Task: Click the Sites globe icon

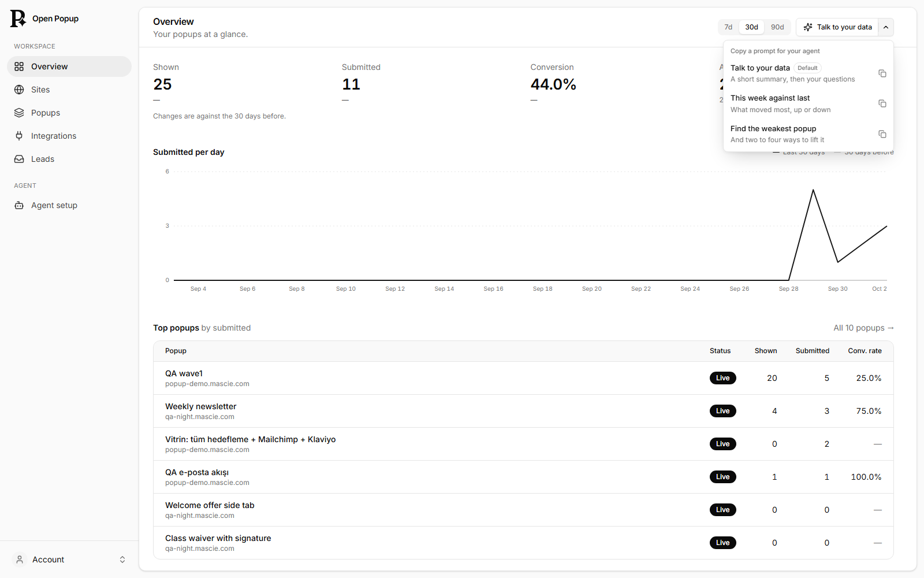Action: pos(19,90)
